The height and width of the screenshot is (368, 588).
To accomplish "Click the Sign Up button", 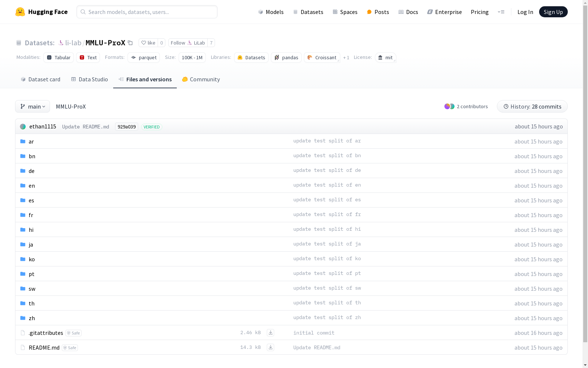I will [553, 12].
